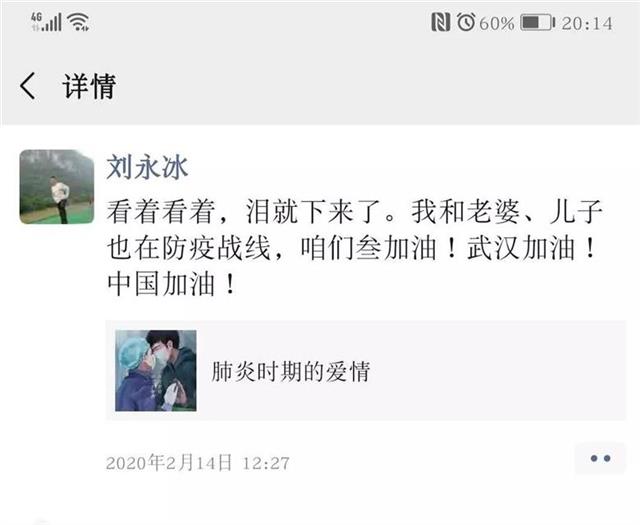Tap 刘永冰's profile avatar photo
The image size is (640, 525).
pyautogui.click(x=57, y=187)
